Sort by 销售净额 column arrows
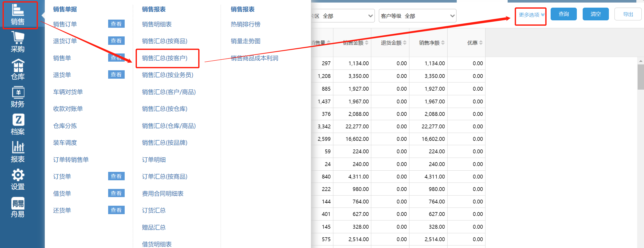Viewport: 644px width, 248px height. point(443,43)
